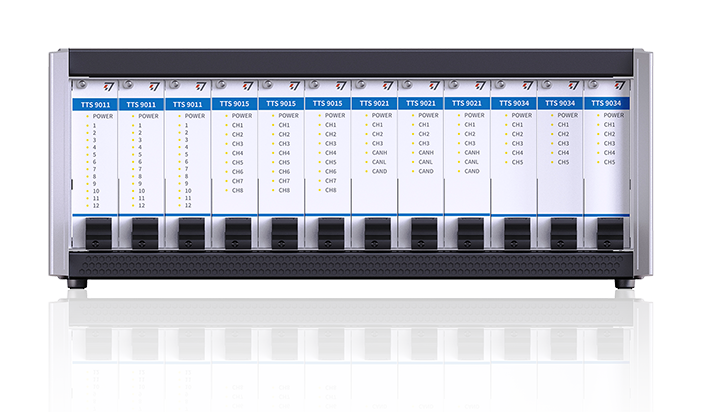Viewport: 709px width, 412px height.
Task: Click the top screw on the first TTS 9015 module
Action: coord(221,85)
